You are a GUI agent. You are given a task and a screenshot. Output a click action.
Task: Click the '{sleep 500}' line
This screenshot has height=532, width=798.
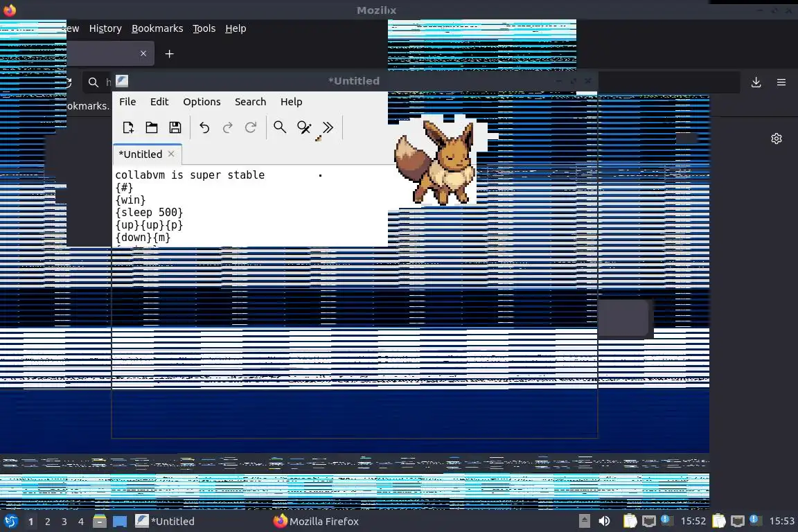click(149, 212)
